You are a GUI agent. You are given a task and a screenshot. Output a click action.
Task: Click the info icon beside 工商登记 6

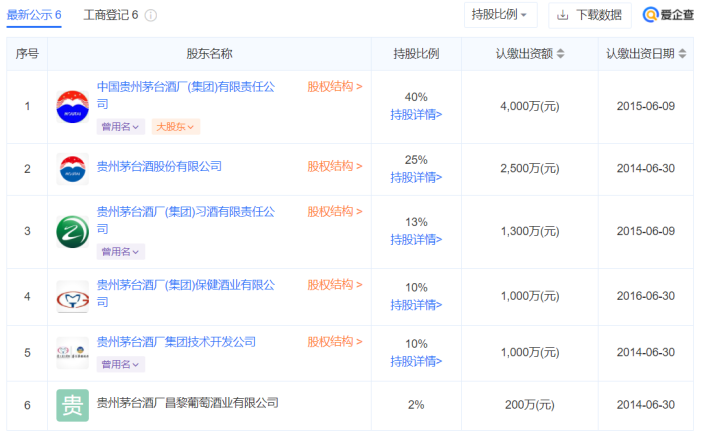coord(151,16)
